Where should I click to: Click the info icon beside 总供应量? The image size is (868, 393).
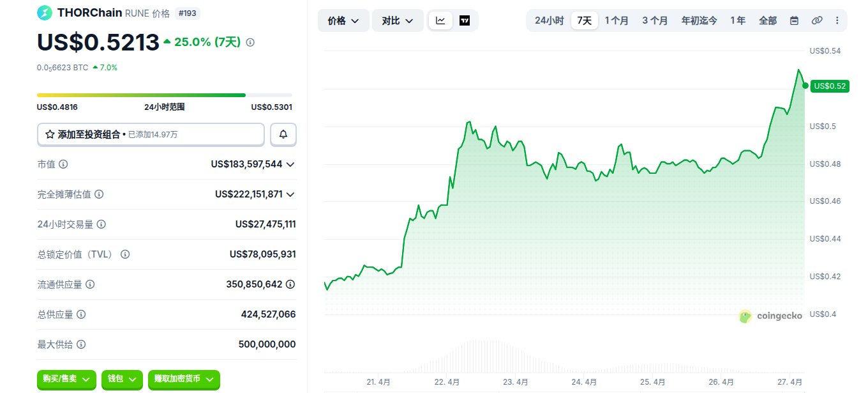[x=81, y=314]
